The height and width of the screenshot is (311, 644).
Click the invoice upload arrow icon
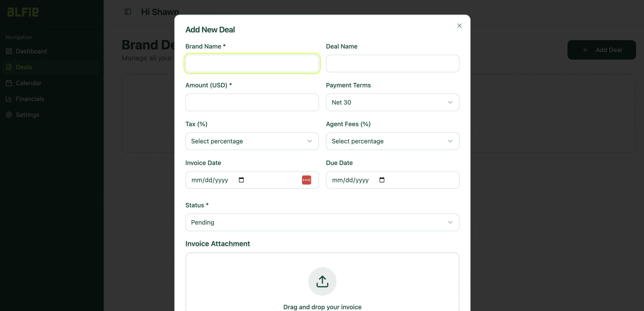tap(322, 281)
